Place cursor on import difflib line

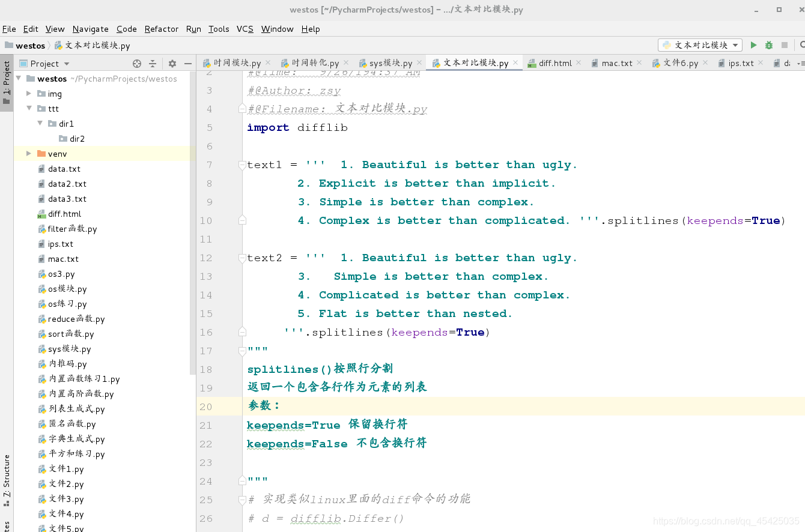(297, 127)
